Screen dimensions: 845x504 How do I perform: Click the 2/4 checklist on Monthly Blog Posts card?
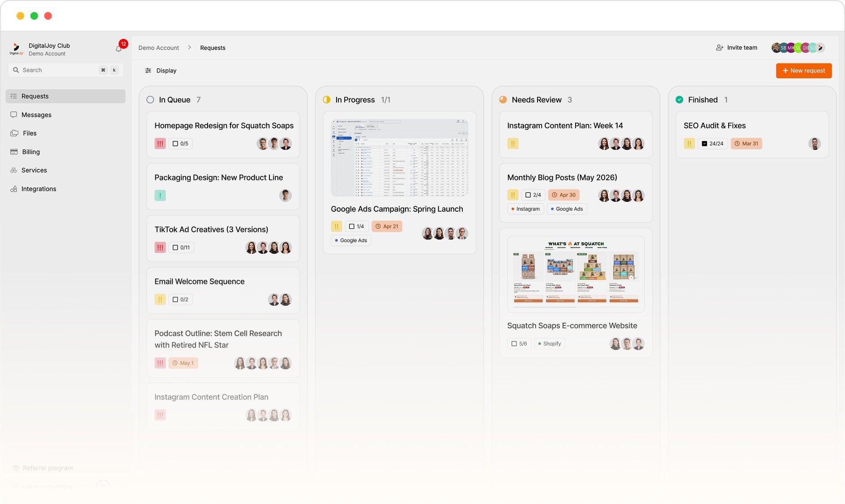533,195
